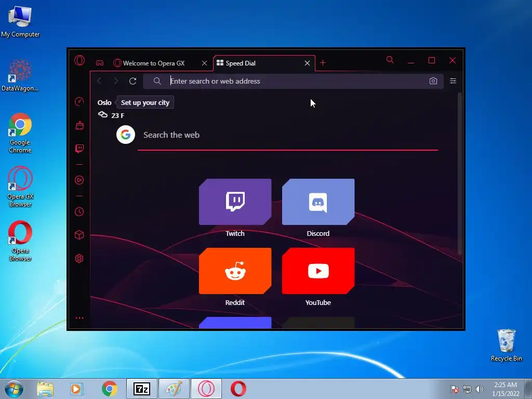Click the Search the web field
This screenshot has height=399, width=532.
288,135
